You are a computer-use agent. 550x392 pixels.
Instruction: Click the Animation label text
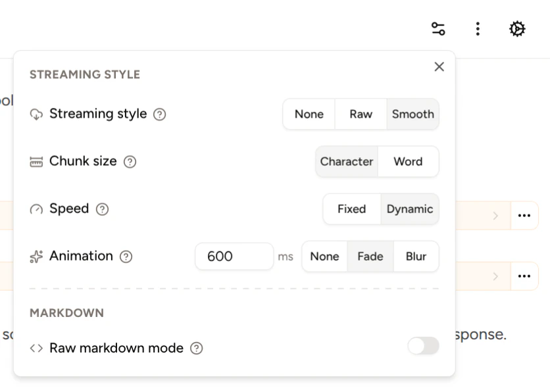(81, 256)
